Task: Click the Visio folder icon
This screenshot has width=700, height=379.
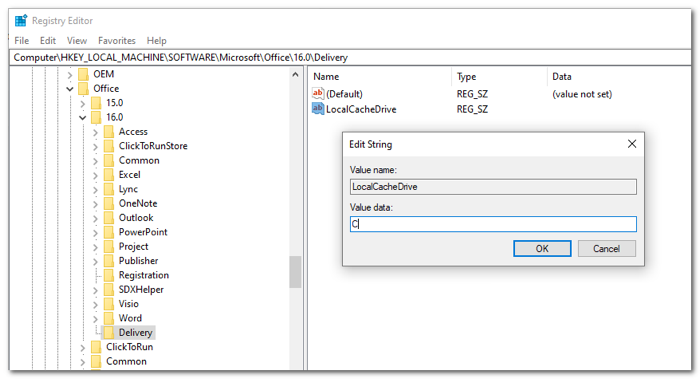Action: click(x=108, y=304)
